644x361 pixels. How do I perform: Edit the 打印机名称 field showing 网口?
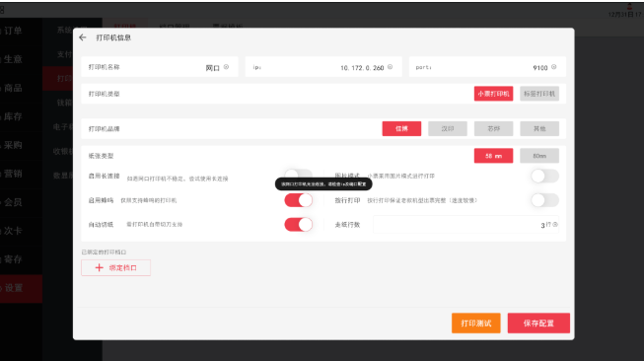tap(160, 67)
